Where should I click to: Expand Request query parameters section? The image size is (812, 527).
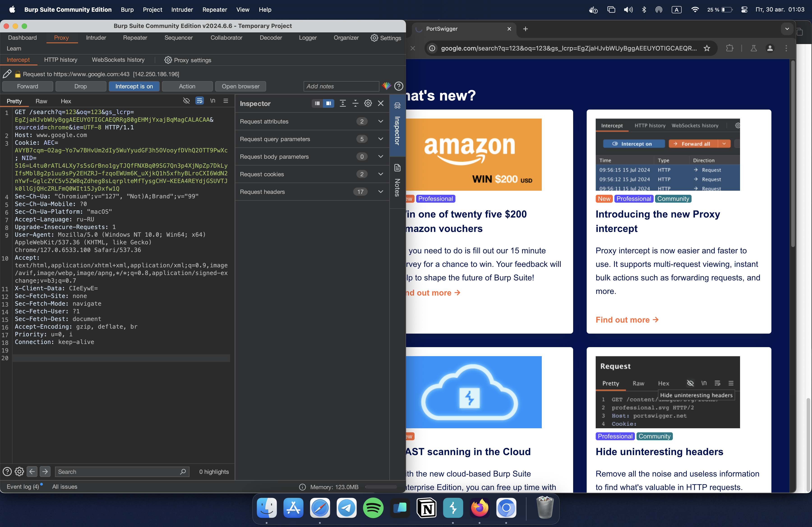[381, 139]
